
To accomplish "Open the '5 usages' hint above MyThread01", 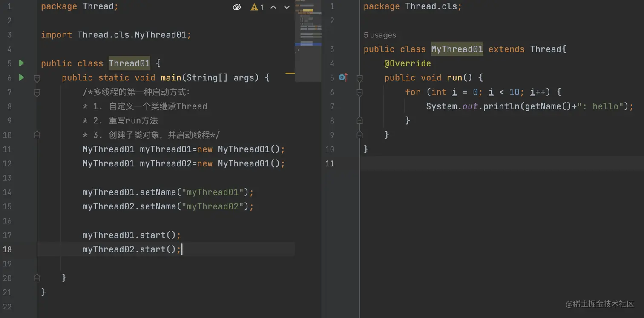I will 380,35.
